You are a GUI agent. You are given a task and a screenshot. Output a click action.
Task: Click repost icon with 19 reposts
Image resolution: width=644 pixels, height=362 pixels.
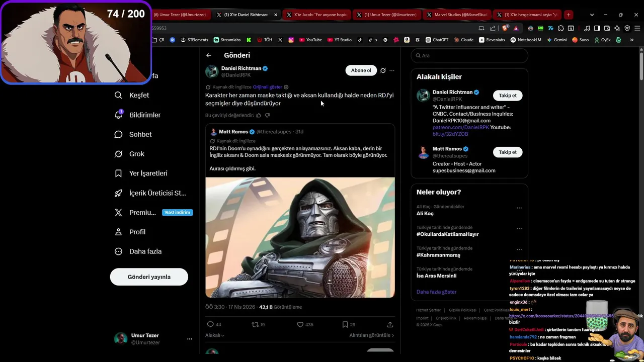(259, 324)
